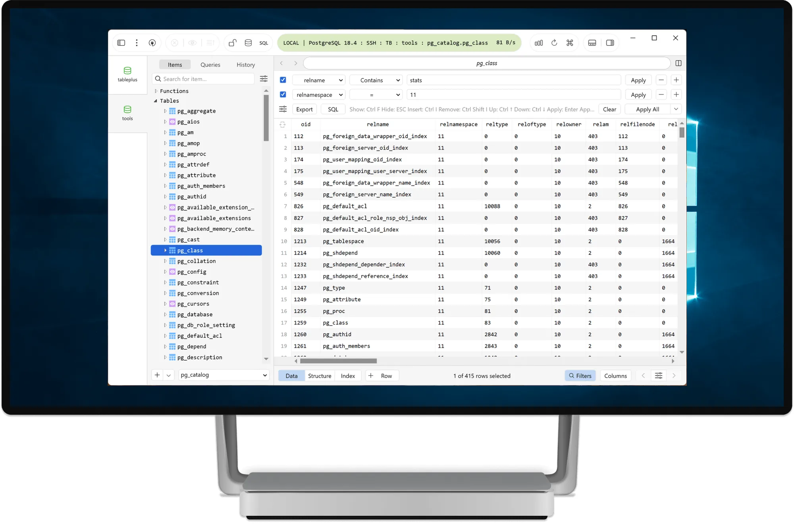Focus the Search for item field
This screenshot has width=794, height=532.
[203, 79]
